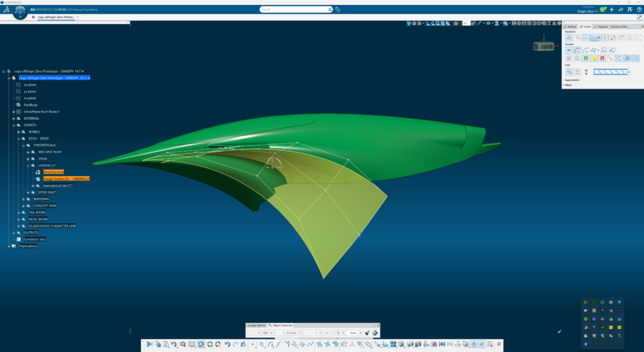
Task: Click the home icon next to document tab
Action: click(x=33, y=17)
